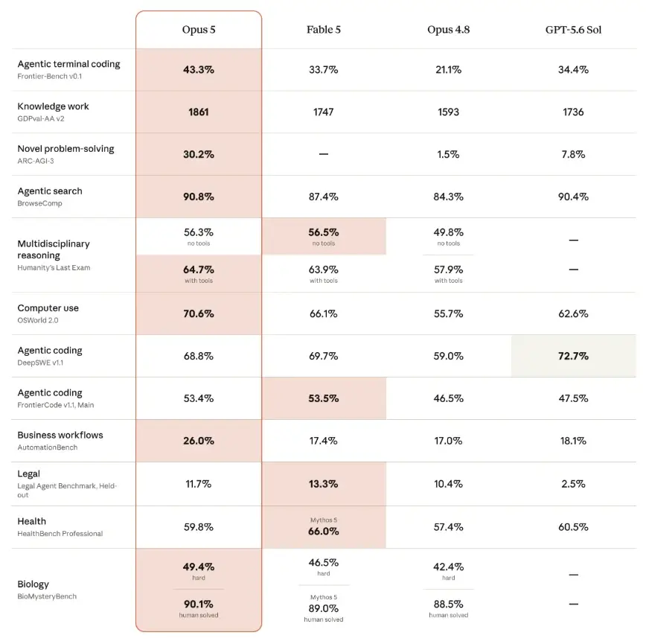Click the Opus 5 knowledge work score 1861
Viewport: 646px width, 644px height.
pyautogui.click(x=199, y=112)
